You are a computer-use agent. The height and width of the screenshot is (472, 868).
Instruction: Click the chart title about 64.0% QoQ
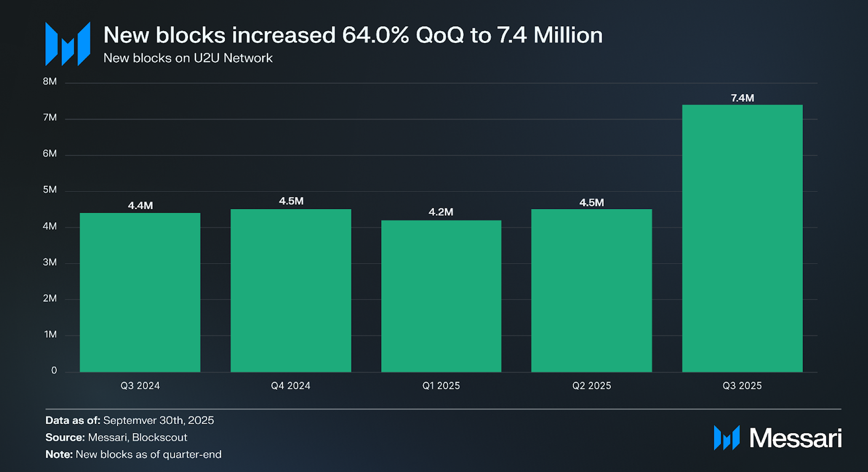353,35
